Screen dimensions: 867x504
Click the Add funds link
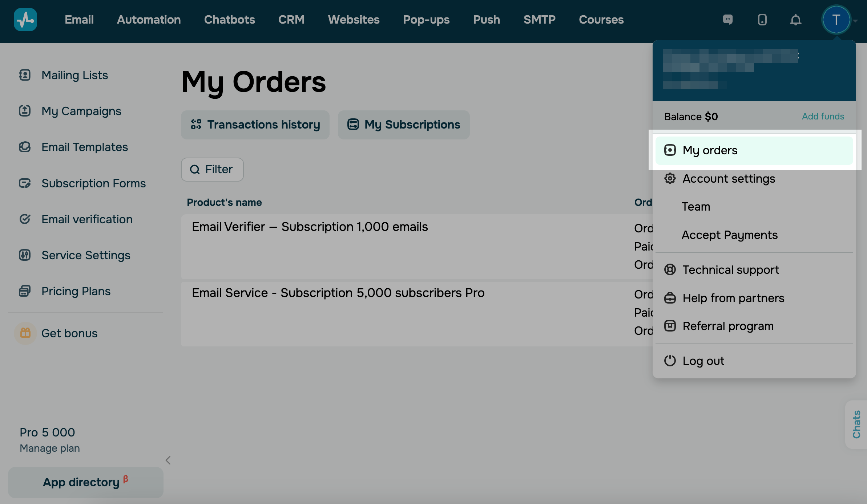[823, 116]
